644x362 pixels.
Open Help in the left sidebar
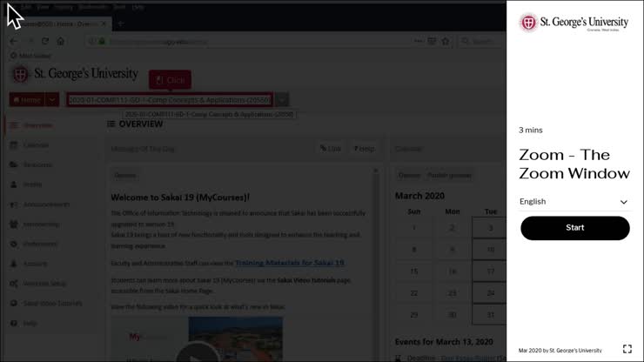[30, 324]
